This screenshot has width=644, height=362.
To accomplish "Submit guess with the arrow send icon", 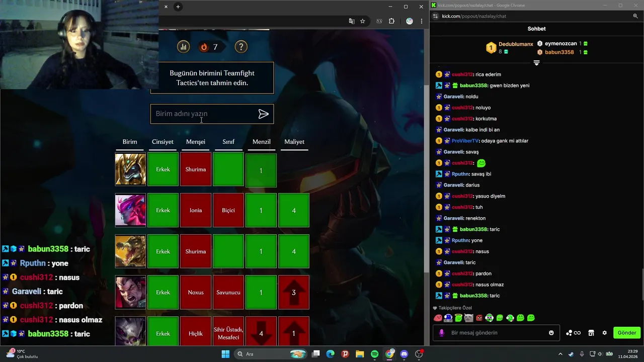I will coord(263,114).
